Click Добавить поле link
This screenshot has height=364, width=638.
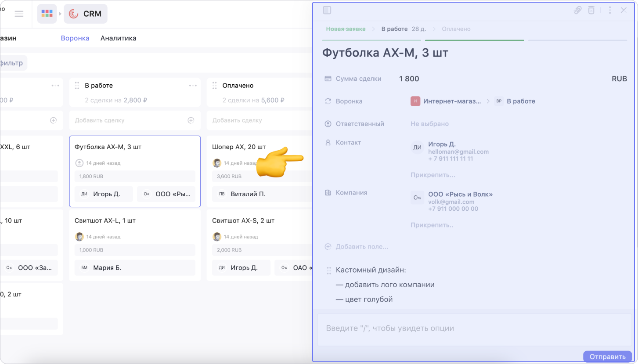pyautogui.click(x=361, y=247)
